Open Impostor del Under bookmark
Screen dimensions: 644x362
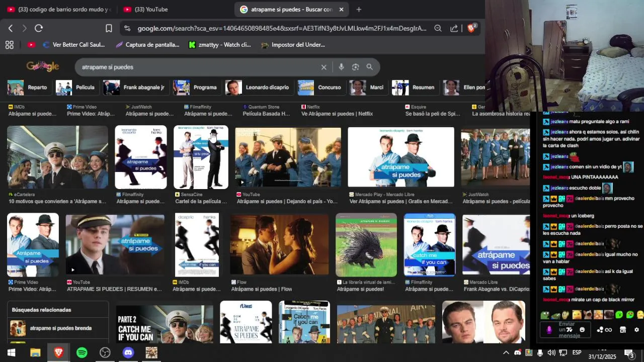coord(293,45)
